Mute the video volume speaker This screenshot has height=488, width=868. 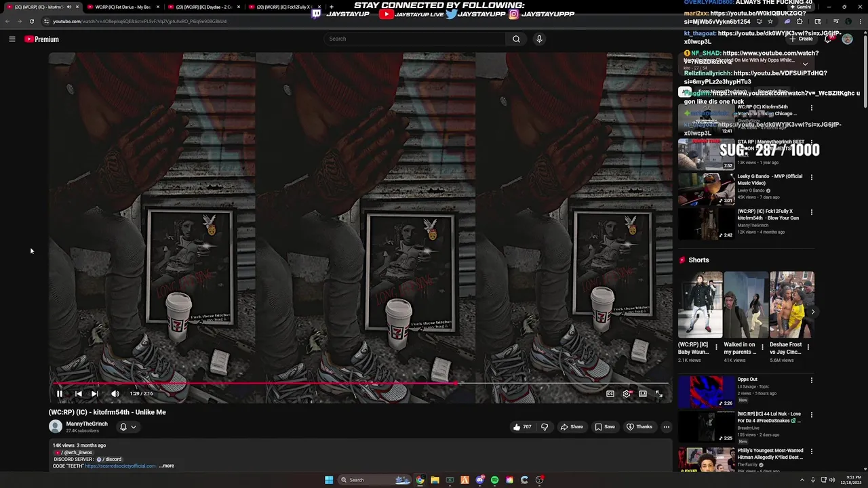click(x=115, y=394)
